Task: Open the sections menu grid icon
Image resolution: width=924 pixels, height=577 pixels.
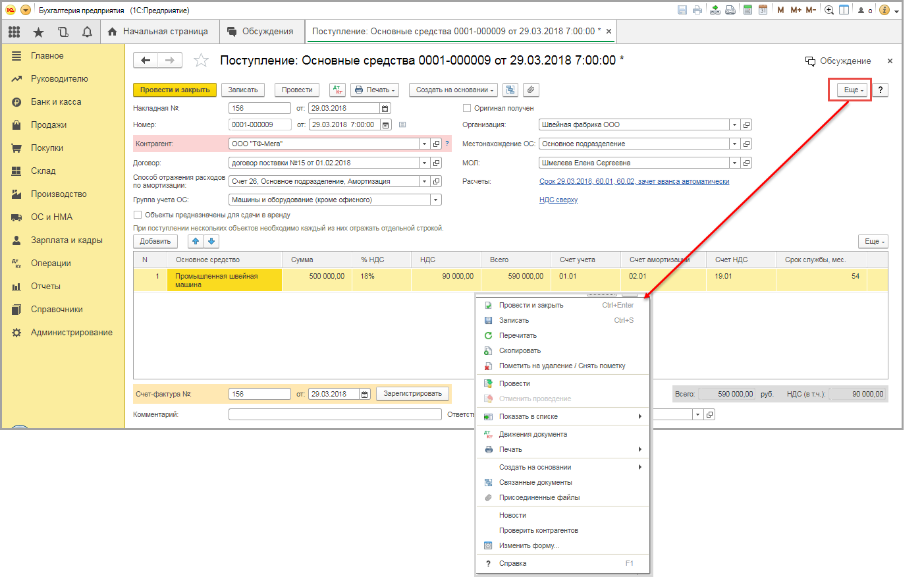Action: coord(14,32)
